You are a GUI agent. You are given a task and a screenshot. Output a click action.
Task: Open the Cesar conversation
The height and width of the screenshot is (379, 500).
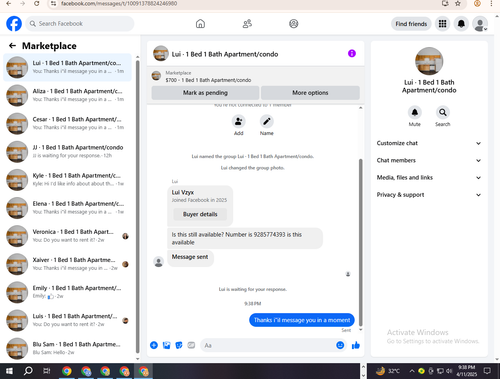coord(67,123)
